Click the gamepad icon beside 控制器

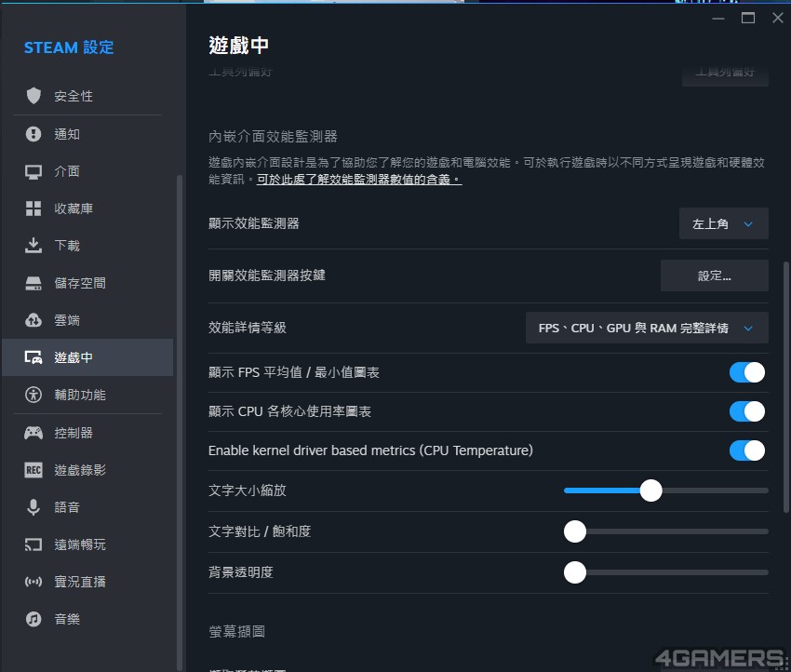[34, 433]
